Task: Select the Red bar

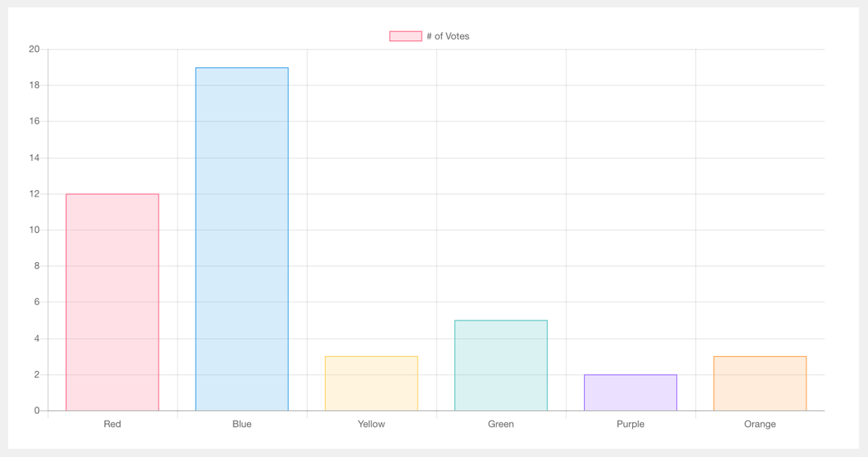Action: tap(112, 300)
